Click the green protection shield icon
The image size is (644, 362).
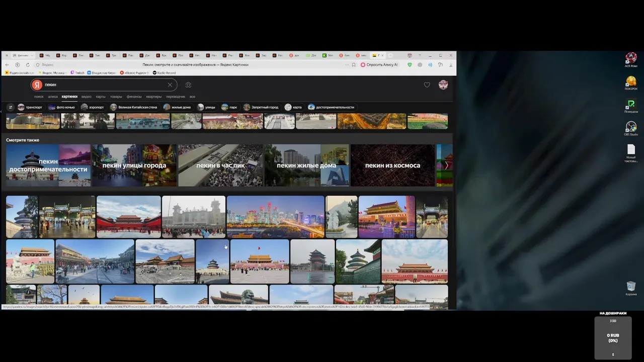point(410,65)
